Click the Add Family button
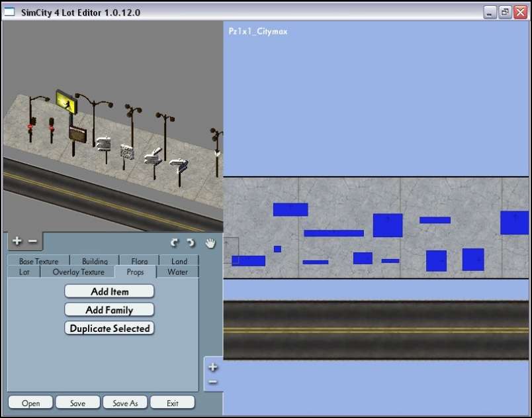The width and height of the screenshot is (532, 418). click(x=109, y=309)
